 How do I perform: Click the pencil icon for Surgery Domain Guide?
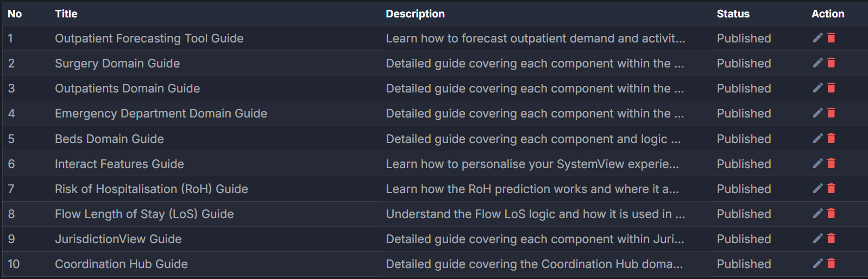coord(817,63)
